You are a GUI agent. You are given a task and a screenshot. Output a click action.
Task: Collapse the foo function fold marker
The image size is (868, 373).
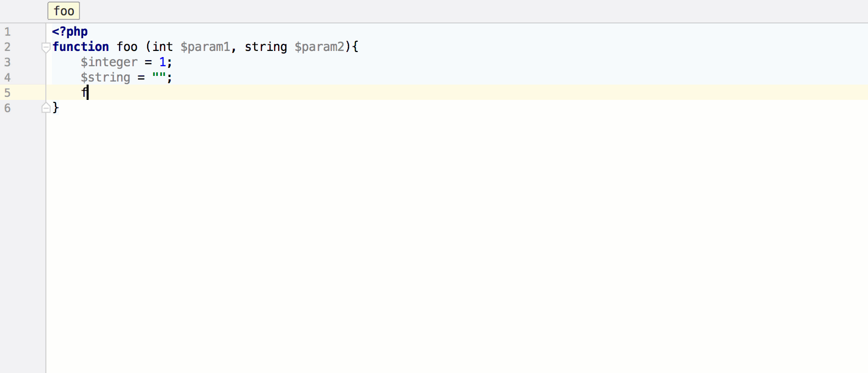pyautogui.click(x=46, y=47)
